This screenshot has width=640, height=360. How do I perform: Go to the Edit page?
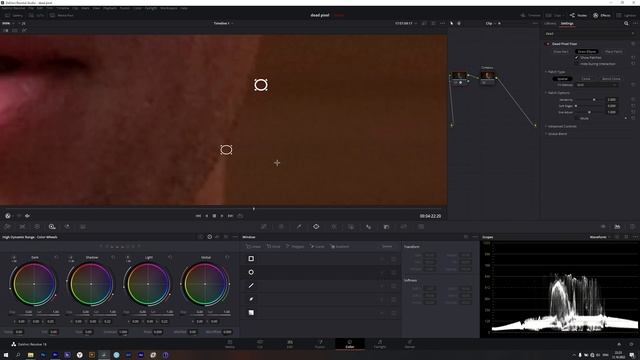point(290,344)
